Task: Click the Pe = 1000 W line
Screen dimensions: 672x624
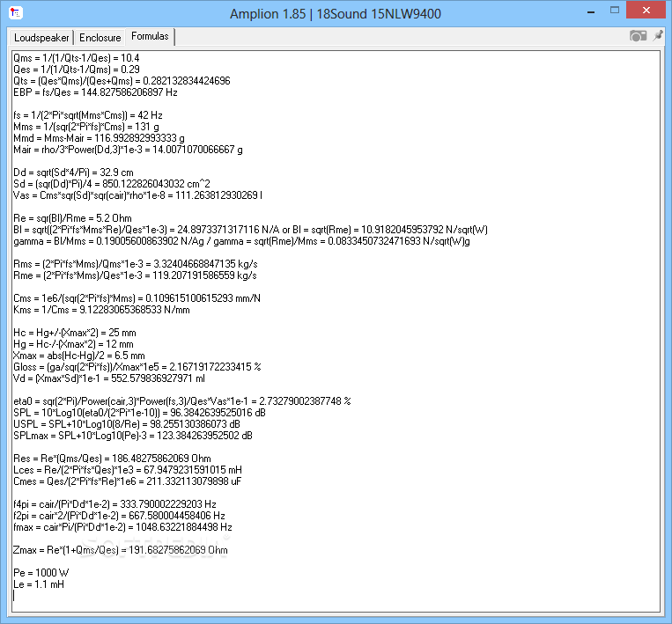Action: click(x=41, y=573)
